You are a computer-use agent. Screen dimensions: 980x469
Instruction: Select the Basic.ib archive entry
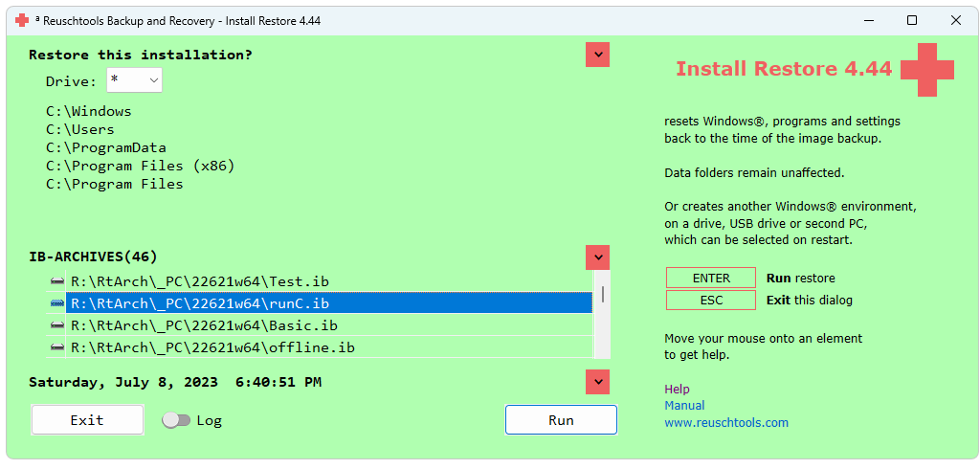[x=204, y=325]
